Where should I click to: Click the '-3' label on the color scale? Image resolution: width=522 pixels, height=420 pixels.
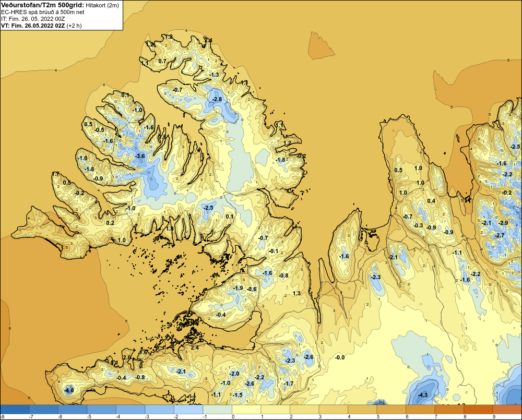146,417
